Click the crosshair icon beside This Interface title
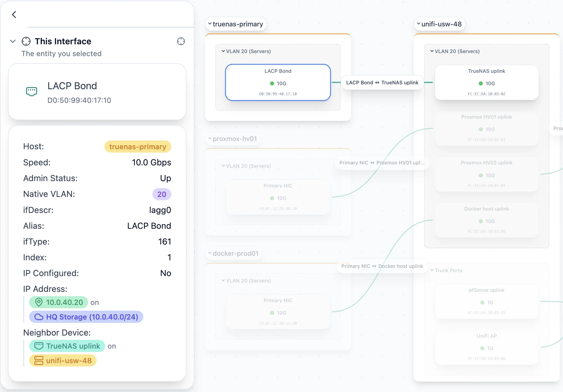This screenshot has height=392, width=563. 26,41
